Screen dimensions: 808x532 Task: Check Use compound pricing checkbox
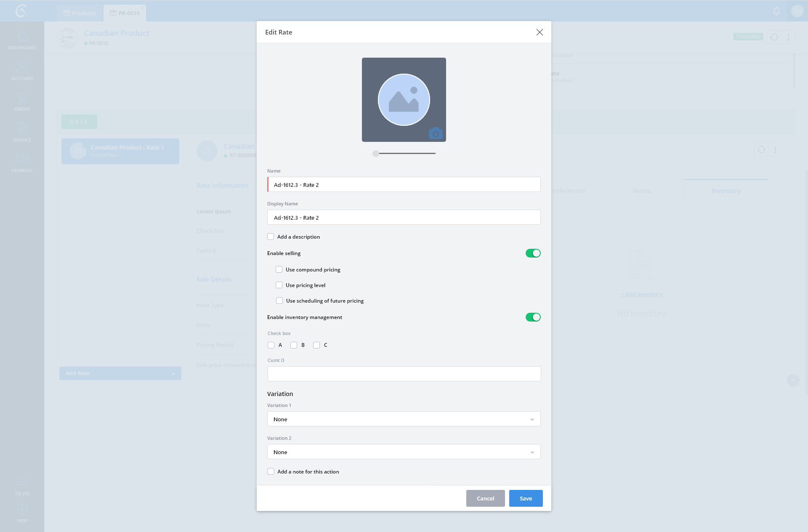click(x=279, y=269)
